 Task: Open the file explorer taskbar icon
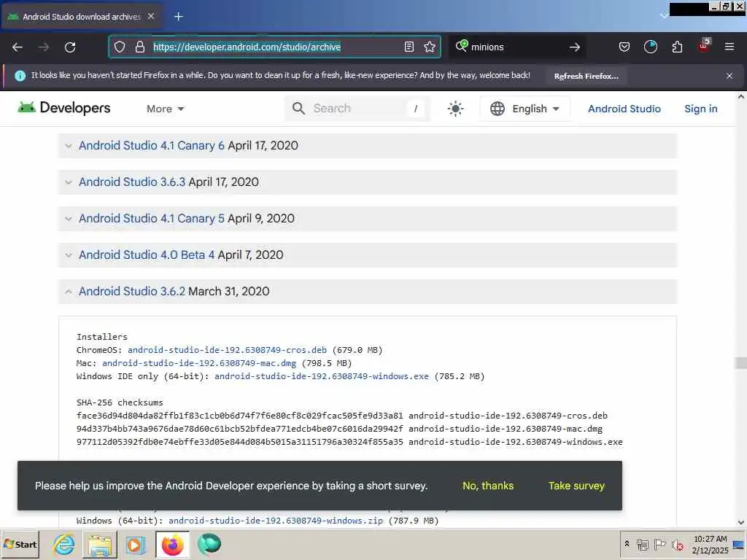99,544
